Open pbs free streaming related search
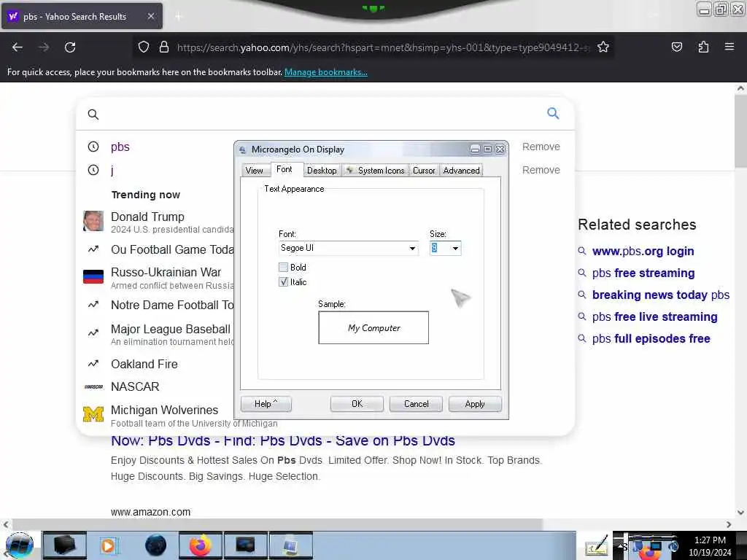 643,273
